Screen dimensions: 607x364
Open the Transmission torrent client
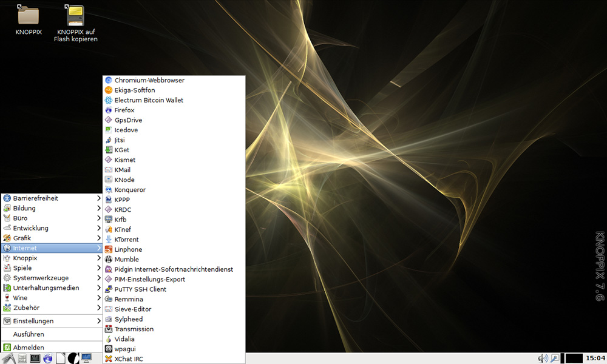[134, 329]
